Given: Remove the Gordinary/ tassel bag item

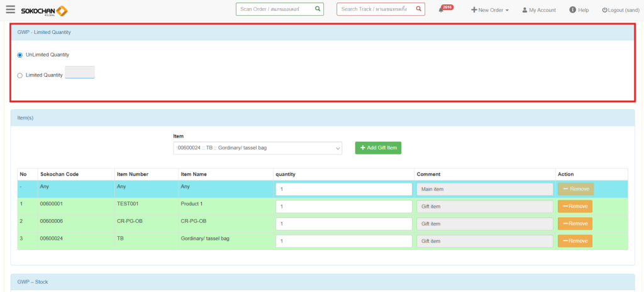Looking at the screenshot, I should tap(575, 241).
